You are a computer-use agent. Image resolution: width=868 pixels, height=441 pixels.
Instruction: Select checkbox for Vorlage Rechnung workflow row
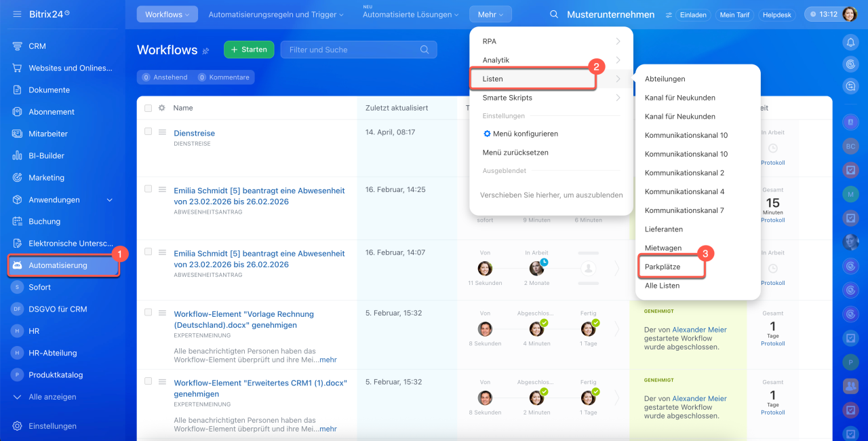149,312
